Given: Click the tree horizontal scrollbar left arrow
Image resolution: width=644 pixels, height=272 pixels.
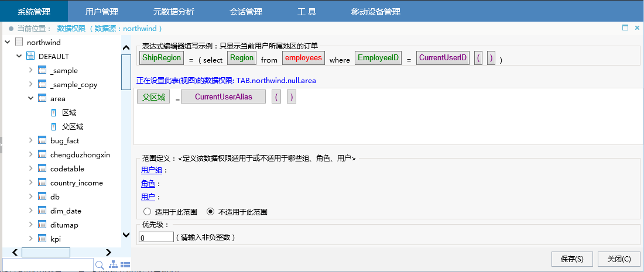Looking at the screenshot, I should (15, 252).
